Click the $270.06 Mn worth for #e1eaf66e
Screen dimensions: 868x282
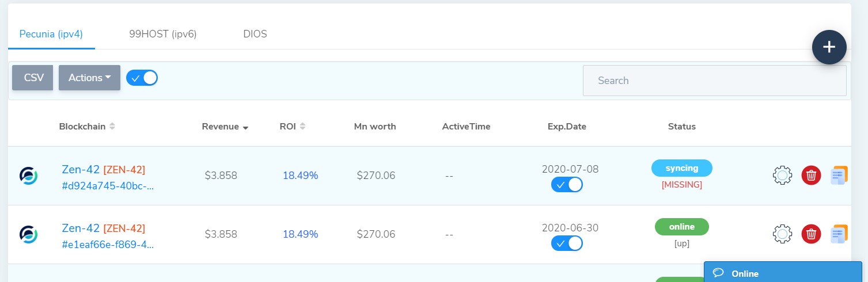pos(376,234)
